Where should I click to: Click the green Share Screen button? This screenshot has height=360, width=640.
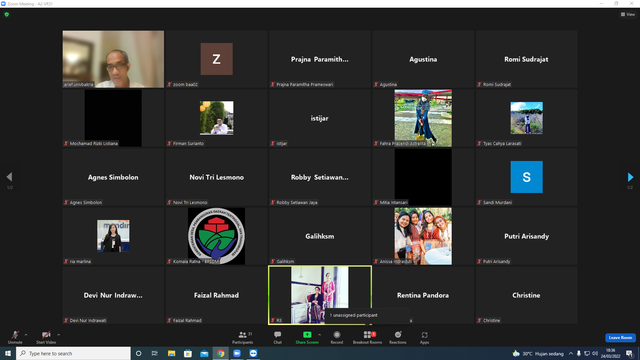point(307,337)
